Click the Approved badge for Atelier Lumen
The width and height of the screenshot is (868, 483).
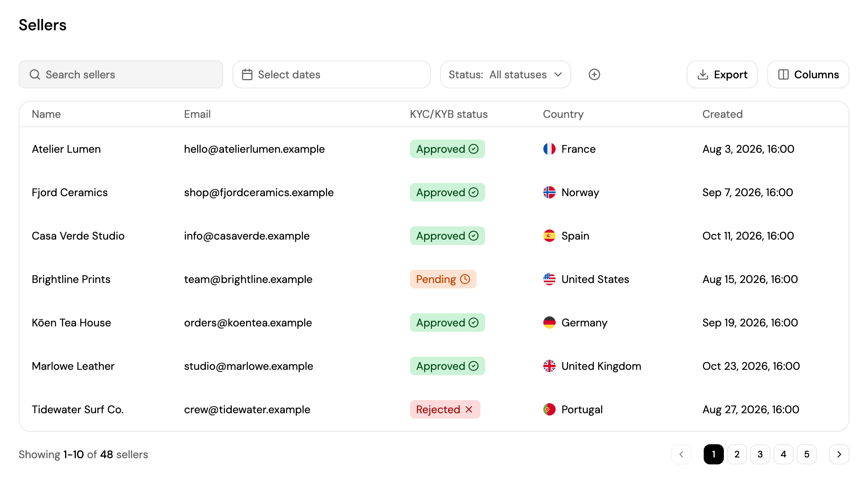tap(447, 149)
